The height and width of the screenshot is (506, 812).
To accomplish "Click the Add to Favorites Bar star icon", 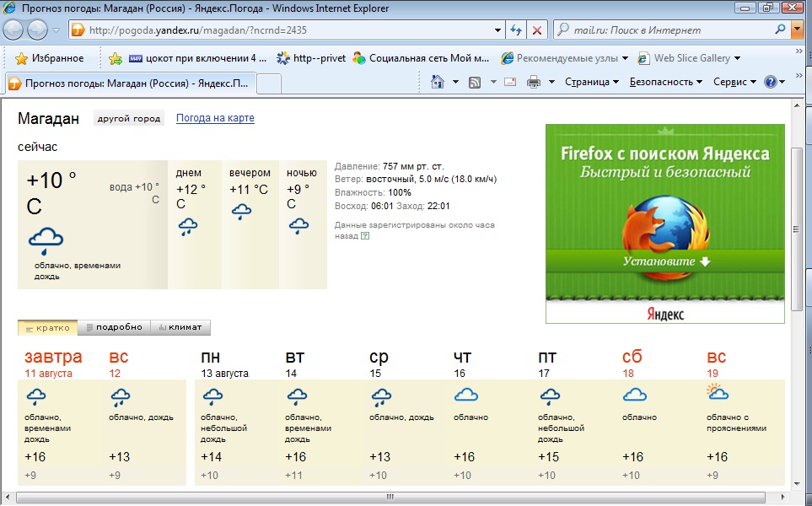I will click(115, 58).
